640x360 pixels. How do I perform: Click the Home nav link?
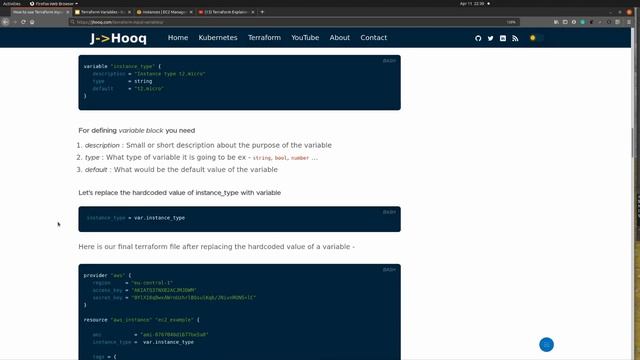[178, 38]
